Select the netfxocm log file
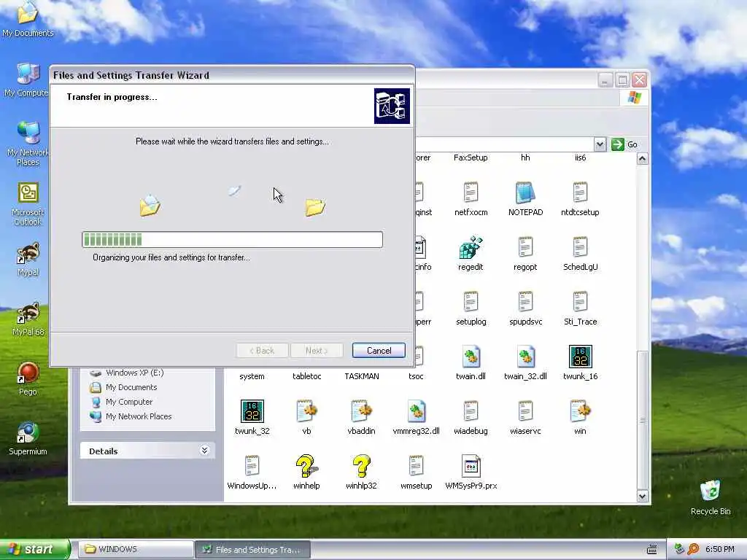 point(471,192)
